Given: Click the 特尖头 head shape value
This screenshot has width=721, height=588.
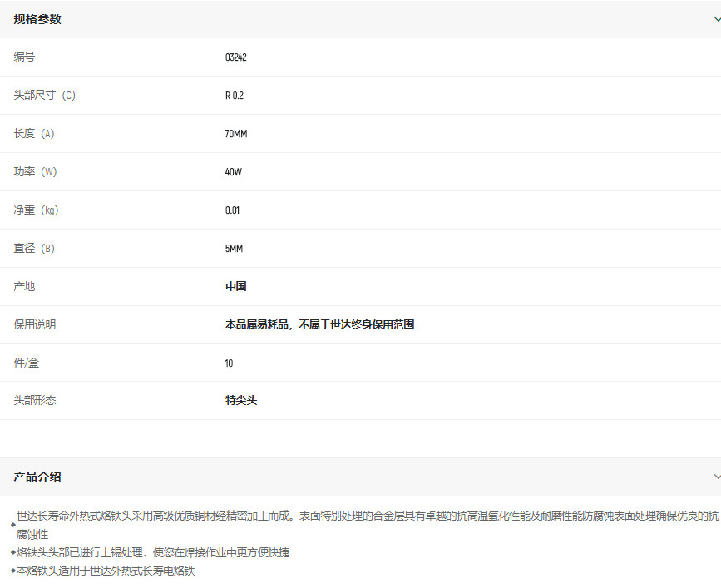Looking at the screenshot, I should click(241, 400).
